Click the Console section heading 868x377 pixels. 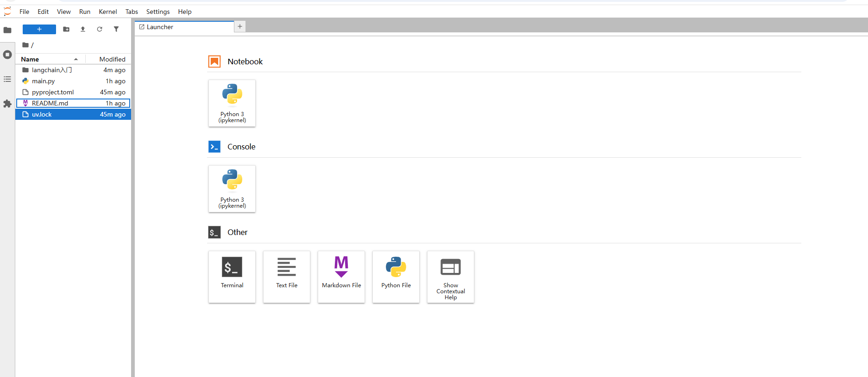coord(241,147)
